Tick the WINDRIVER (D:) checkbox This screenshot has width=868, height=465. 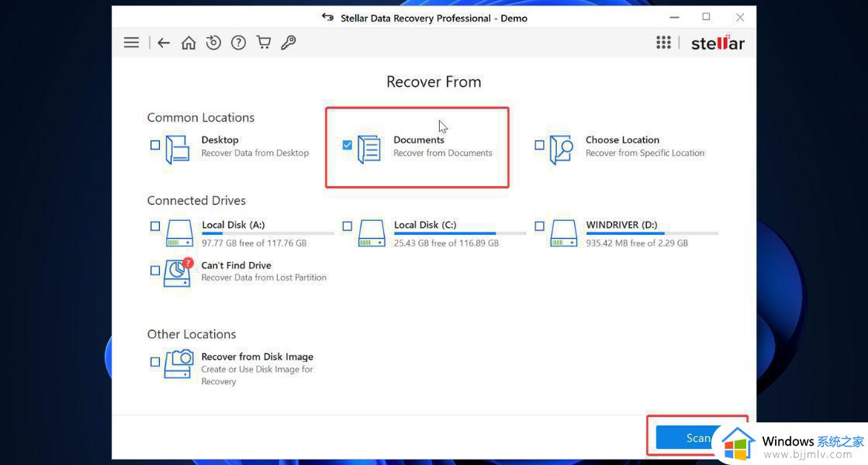point(539,226)
